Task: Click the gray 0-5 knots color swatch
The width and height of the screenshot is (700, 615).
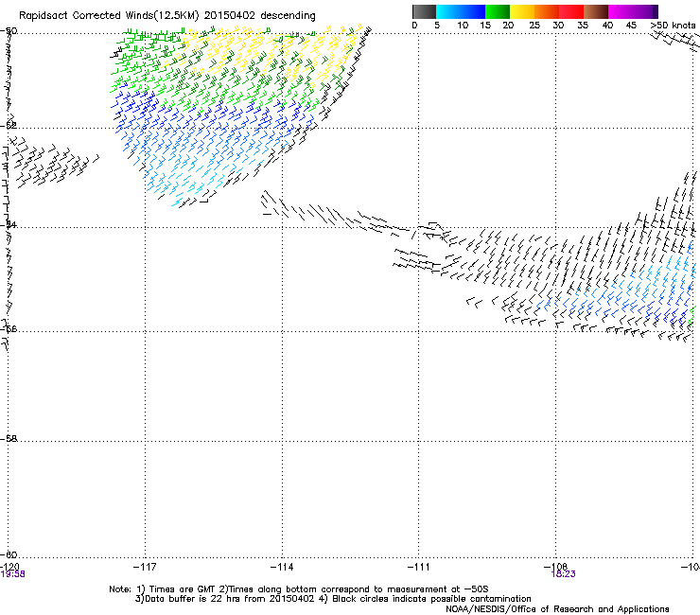Action: pos(424,11)
